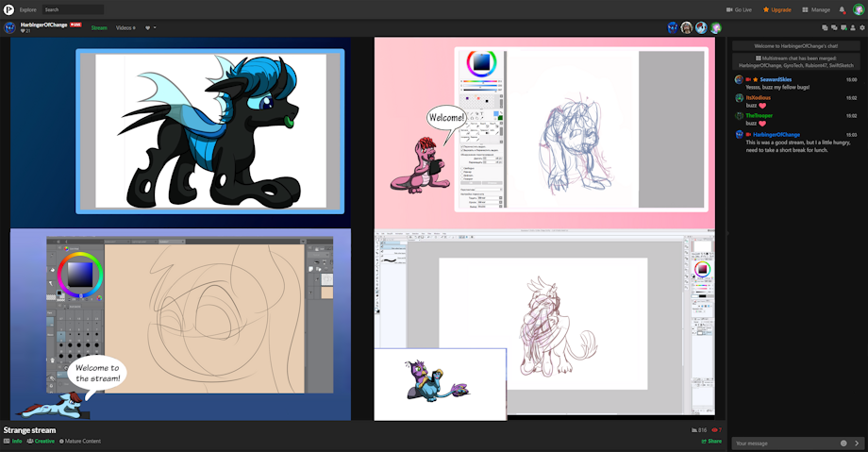Pick color in bottom-right stream color wheel
Viewport: 868px width, 452px height.
pyautogui.click(x=702, y=269)
